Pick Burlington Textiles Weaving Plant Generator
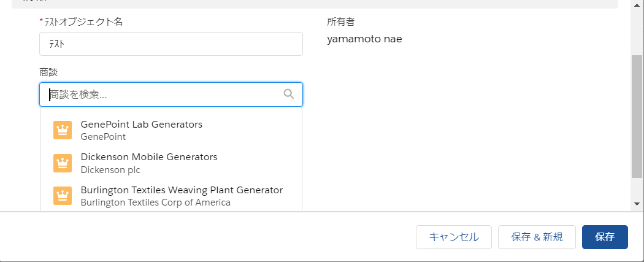 pyautogui.click(x=171, y=196)
